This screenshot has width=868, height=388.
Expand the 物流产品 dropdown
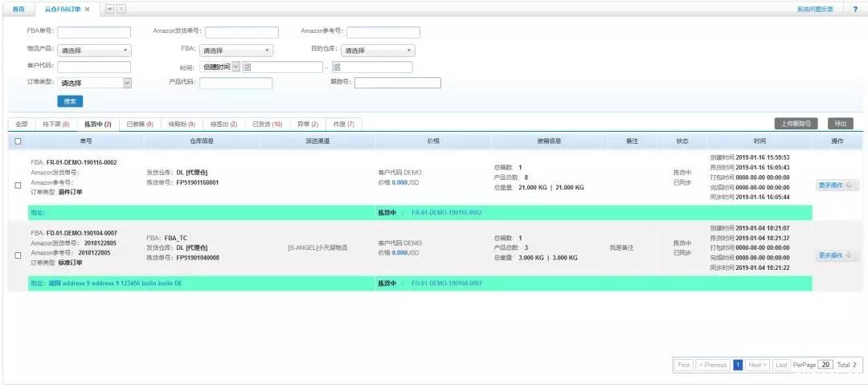pos(94,51)
